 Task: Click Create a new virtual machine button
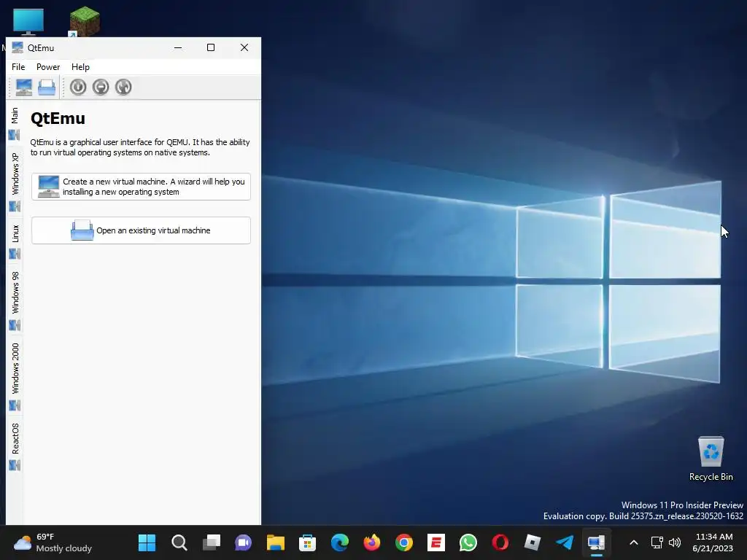(x=141, y=187)
